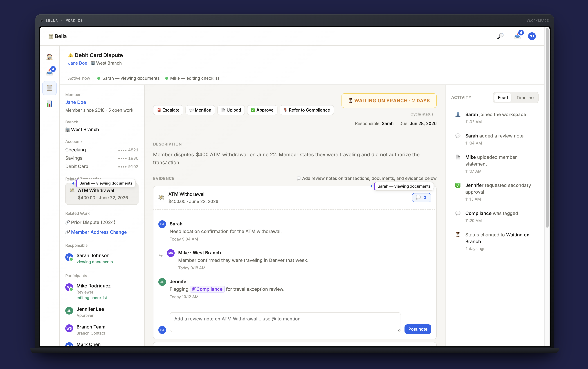588x369 pixels.
Task: Select the Debit Card account row
Action: 102,166
